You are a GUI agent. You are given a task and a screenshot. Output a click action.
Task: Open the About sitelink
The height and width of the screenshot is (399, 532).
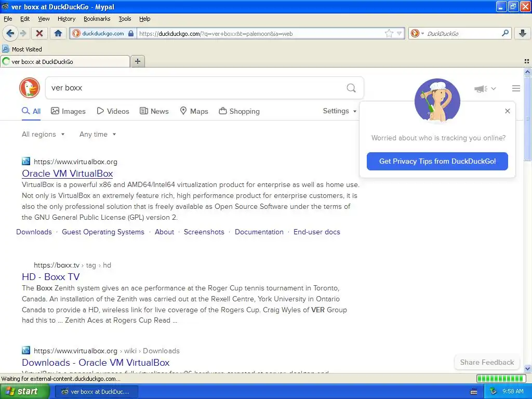[x=164, y=232]
